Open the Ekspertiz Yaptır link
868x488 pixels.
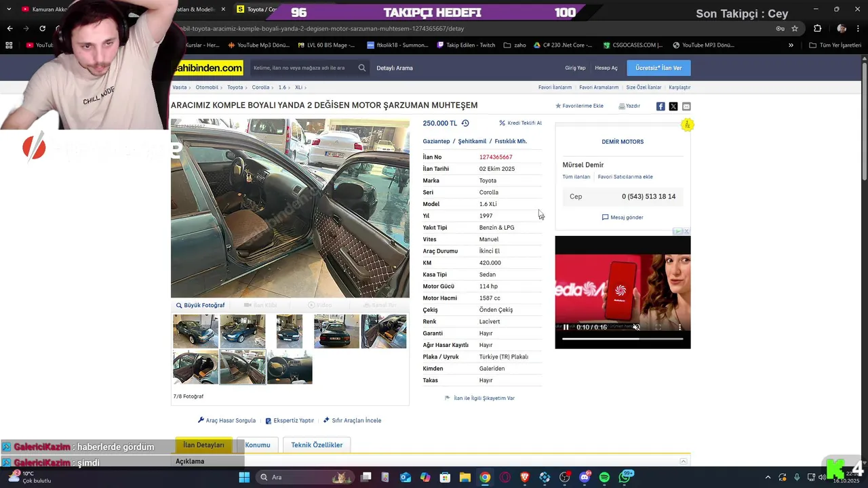click(x=290, y=420)
